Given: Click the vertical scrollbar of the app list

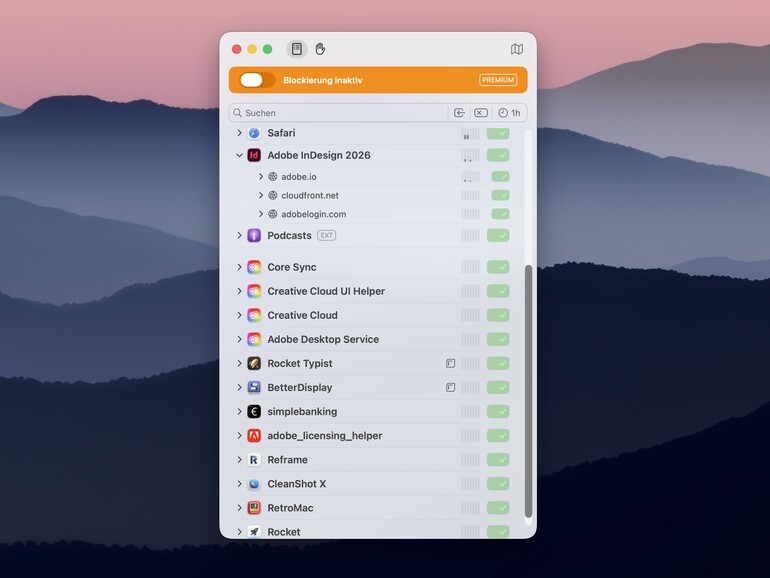Looking at the screenshot, I should click(x=528, y=391).
